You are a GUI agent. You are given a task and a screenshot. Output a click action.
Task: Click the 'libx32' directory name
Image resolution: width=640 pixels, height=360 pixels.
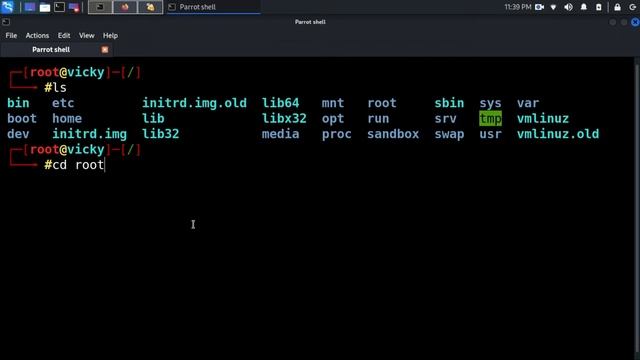[x=284, y=118]
